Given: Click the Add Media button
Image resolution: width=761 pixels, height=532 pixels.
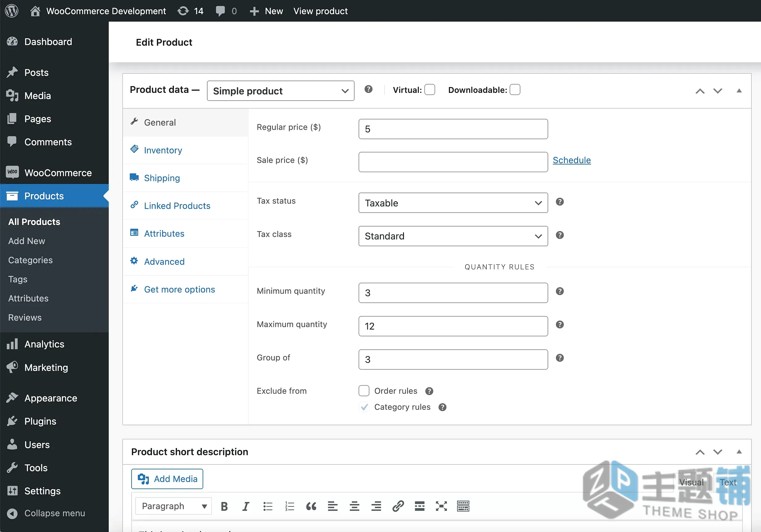Looking at the screenshot, I should click(x=167, y=479).
